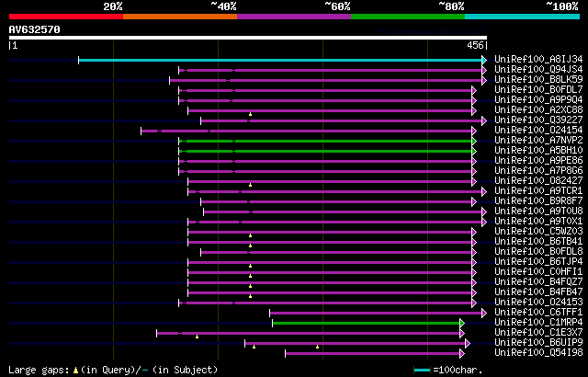Select the UniRef100_A7P8G6 label
The image size is (588, 377).
click(538, 171)
